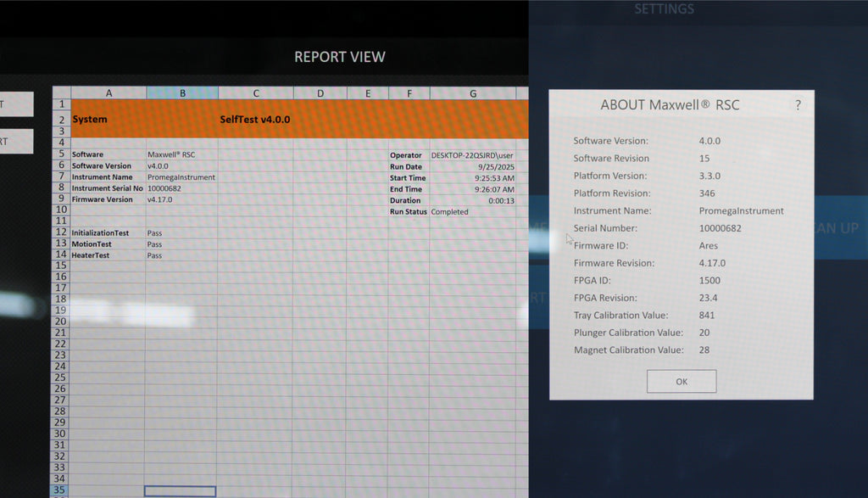Select the highlighted column B header
Viewport: 868px width, 498px height.
pos(181,92)
